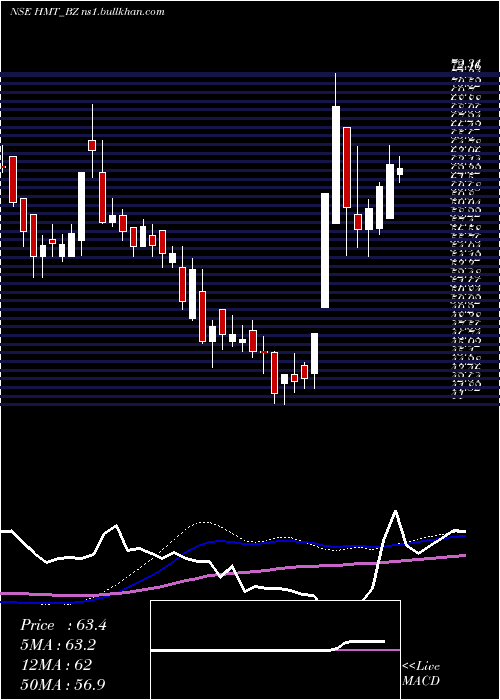This screenshot has height=700, width=500.
Task: Click the '5MA : 63.2' reading
Action: click(x=58, y=645)
